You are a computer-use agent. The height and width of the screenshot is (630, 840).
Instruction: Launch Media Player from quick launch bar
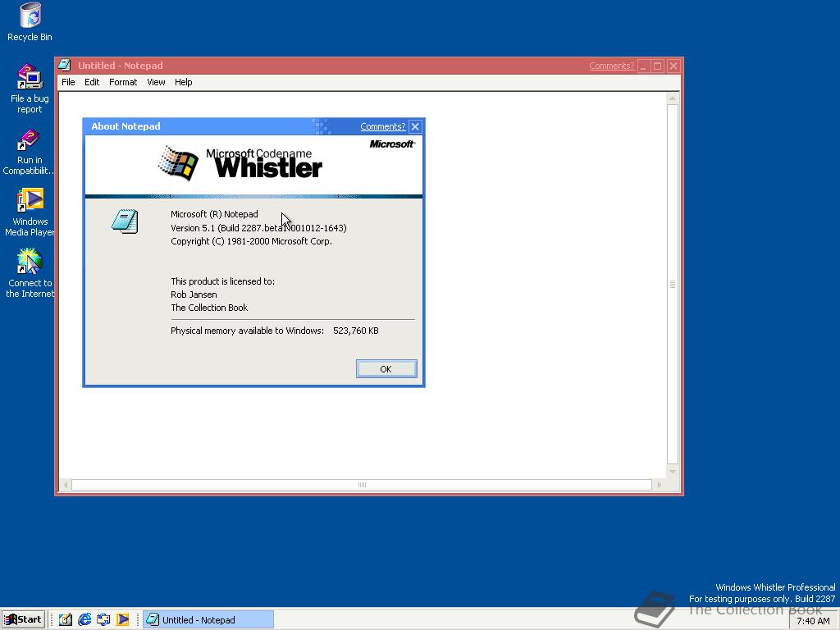(123, 620)
